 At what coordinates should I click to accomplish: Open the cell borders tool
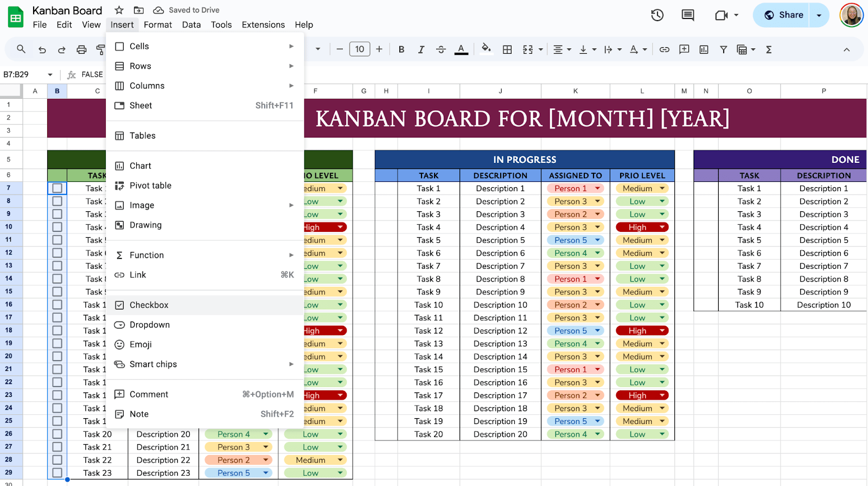click(x=507, y=49)
